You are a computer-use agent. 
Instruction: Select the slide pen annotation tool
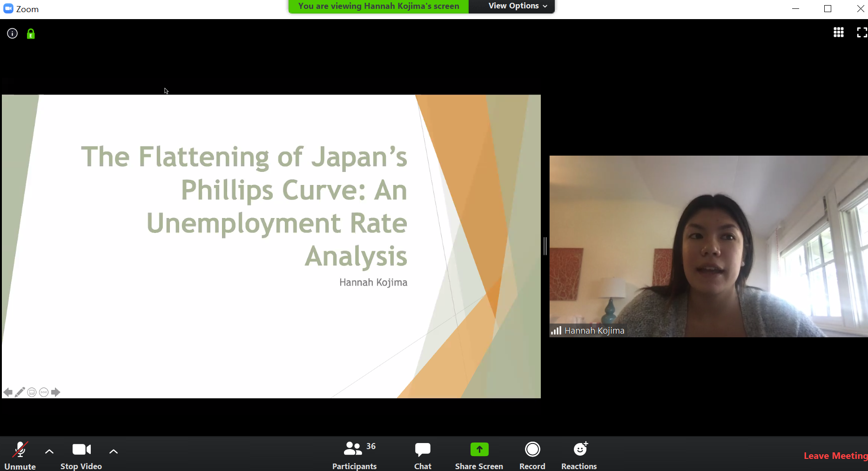(20, 392)
